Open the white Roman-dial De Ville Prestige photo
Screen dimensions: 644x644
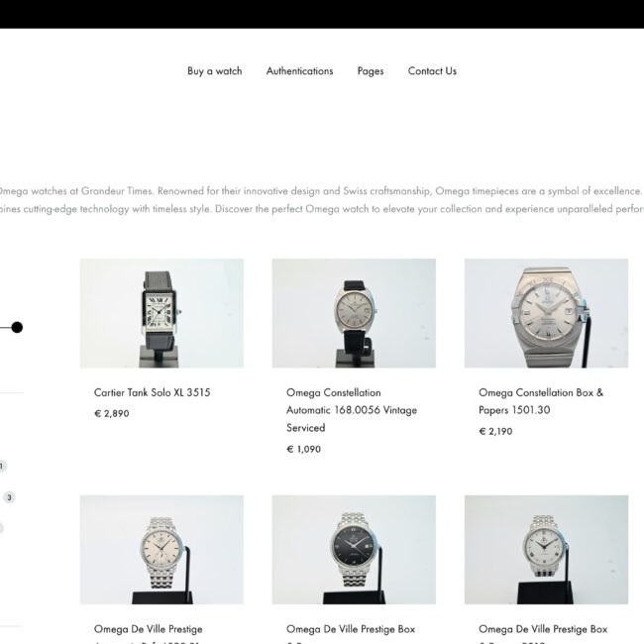(x=546, y=550)
